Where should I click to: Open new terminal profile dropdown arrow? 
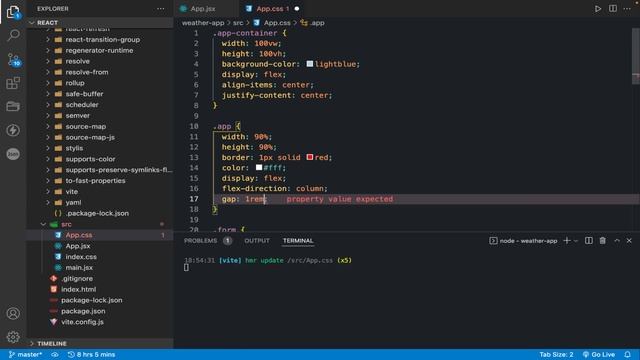pyautogui.click(x=576, y=241)
